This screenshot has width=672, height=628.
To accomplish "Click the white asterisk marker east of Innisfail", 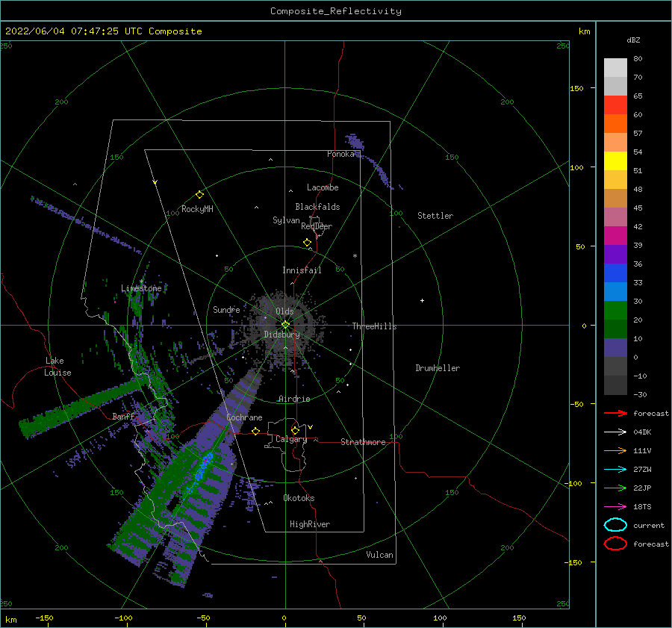I will pos(355,256).
